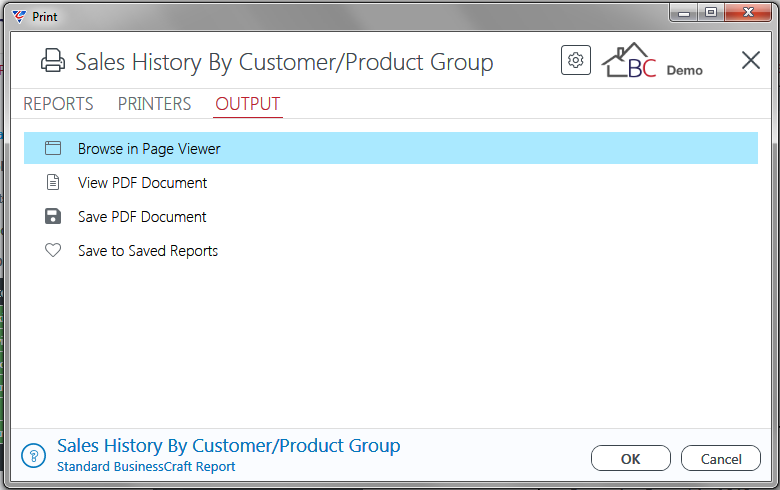The image size is (780, 490).
Task: Click the Print title bar app icon
Action: point(19,16)
